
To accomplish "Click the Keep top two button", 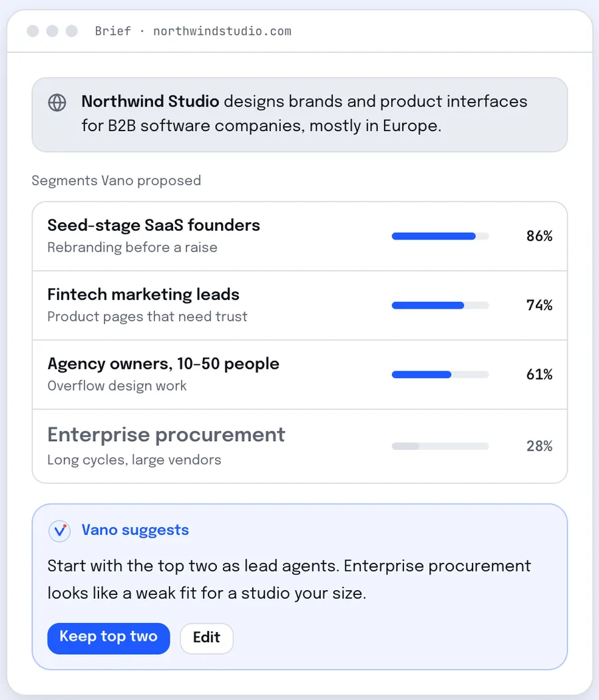I will [108, 638].
